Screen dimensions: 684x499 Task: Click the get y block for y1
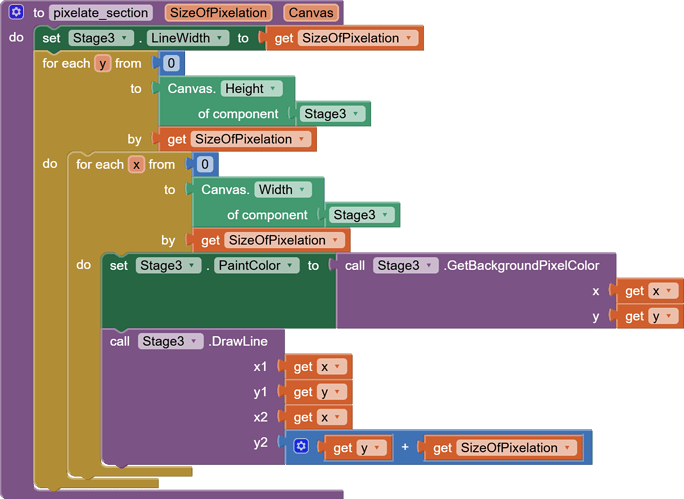pos(317,392)
